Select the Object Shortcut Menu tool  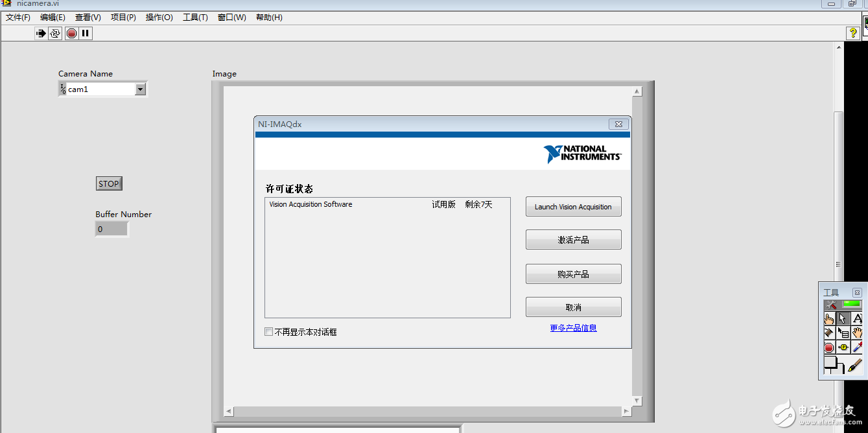click(843, 333)
